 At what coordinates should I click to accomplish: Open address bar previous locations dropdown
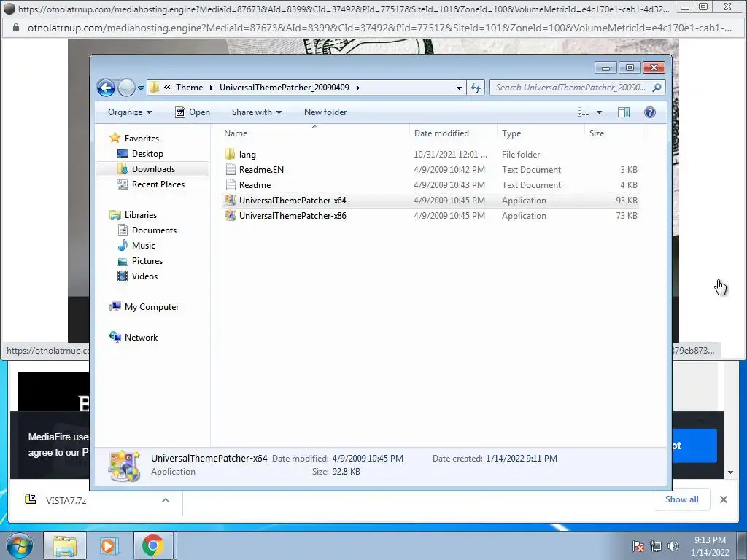pyautogui.click(x=459, y=87)
